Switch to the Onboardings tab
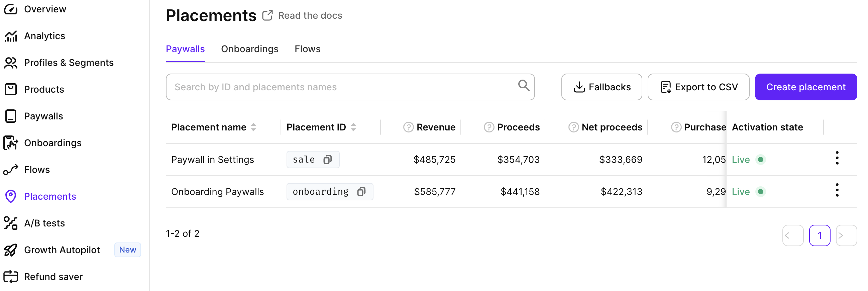This screenshot has height=291, width=868. pyautogui.click(x=250, y=49)
